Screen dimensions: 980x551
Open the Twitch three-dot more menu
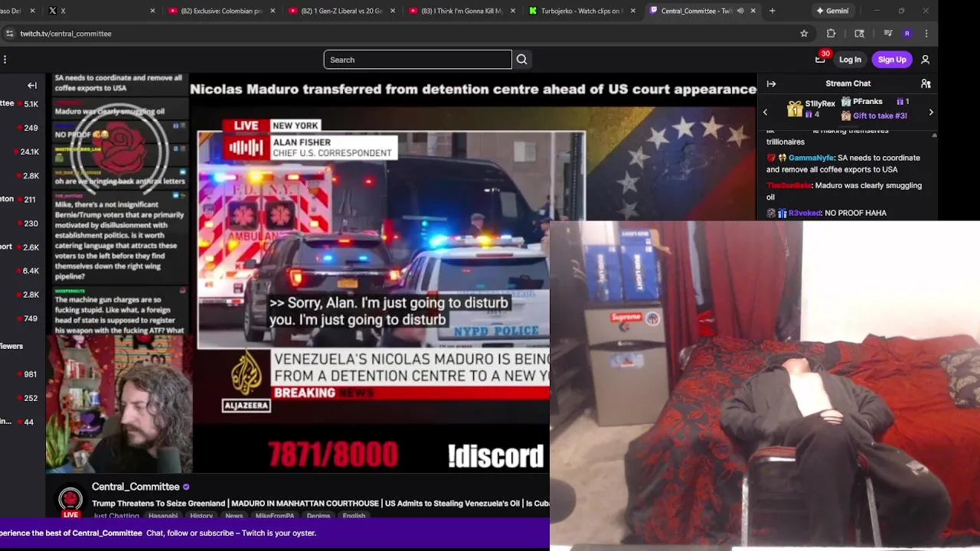(5, 60)
